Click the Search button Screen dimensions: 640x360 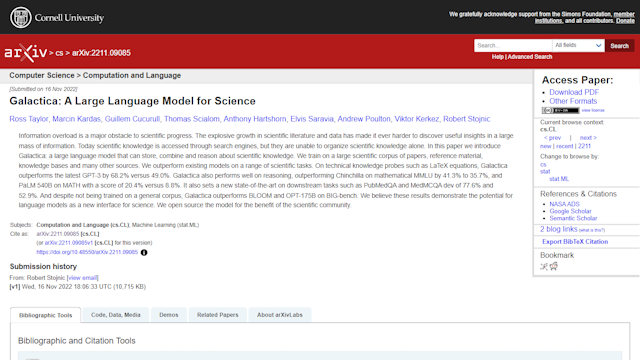pyautogui.click(x=619, y=46)
